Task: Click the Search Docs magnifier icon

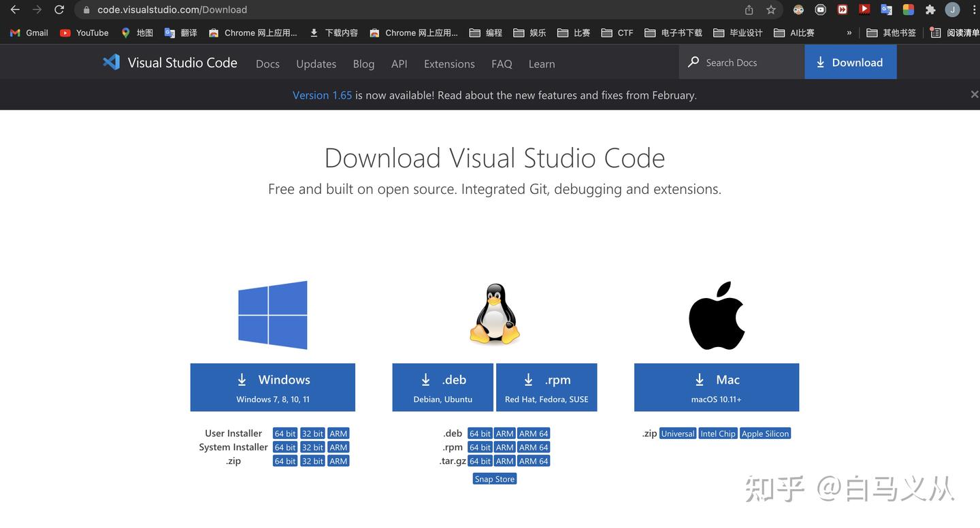Action: point(693,62)
